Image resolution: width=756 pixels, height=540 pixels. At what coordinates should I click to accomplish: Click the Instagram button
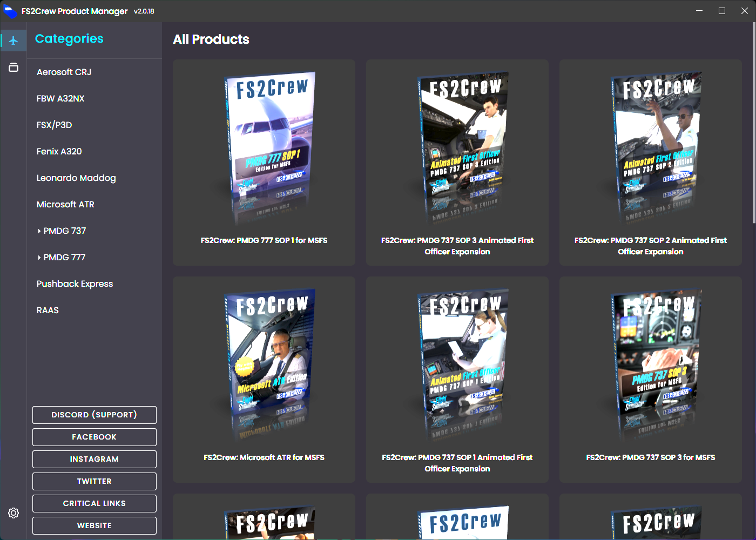point(94,459)
